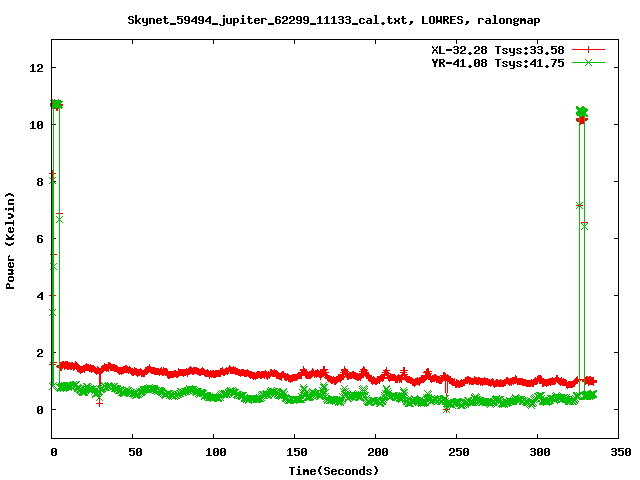This screenshot has width=640, height=480.
Task: Click x-axis tick label '350'
Action: (x=620, y=452)
